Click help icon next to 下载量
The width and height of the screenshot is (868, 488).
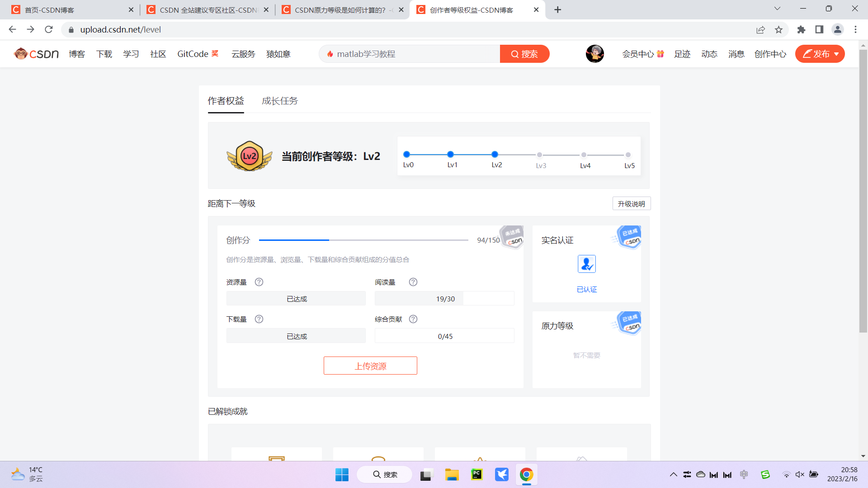click(259, 319)
